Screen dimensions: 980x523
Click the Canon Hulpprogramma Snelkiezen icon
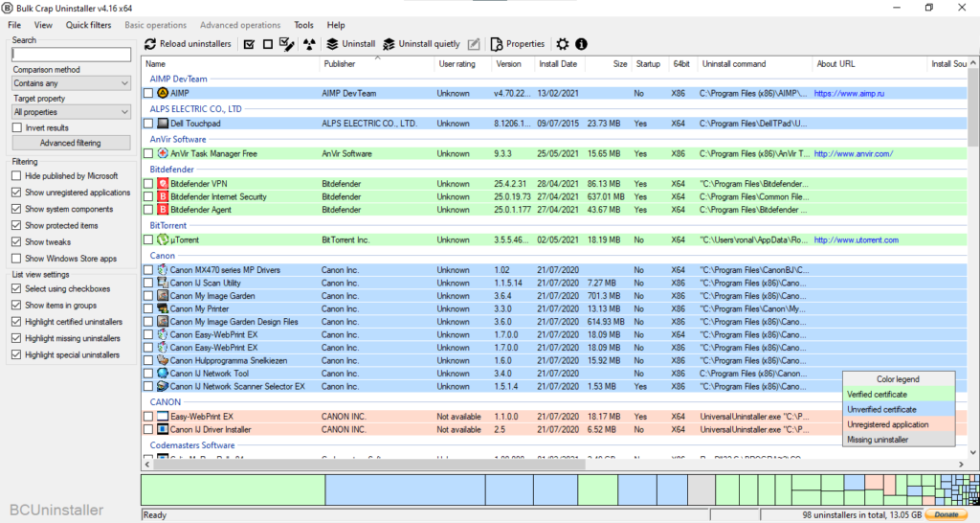tap(163, 360)
